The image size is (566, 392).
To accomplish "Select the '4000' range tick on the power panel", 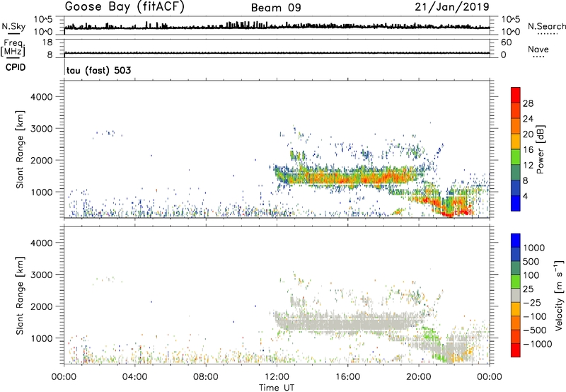I will 42,97.
